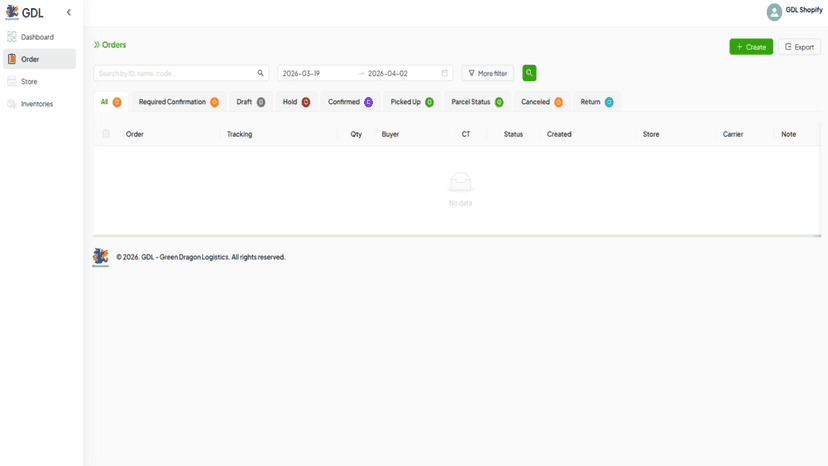Screen dimensions: 828x466
Task: Focus the search by ID, name, code field
Action: tap(181, 73)
